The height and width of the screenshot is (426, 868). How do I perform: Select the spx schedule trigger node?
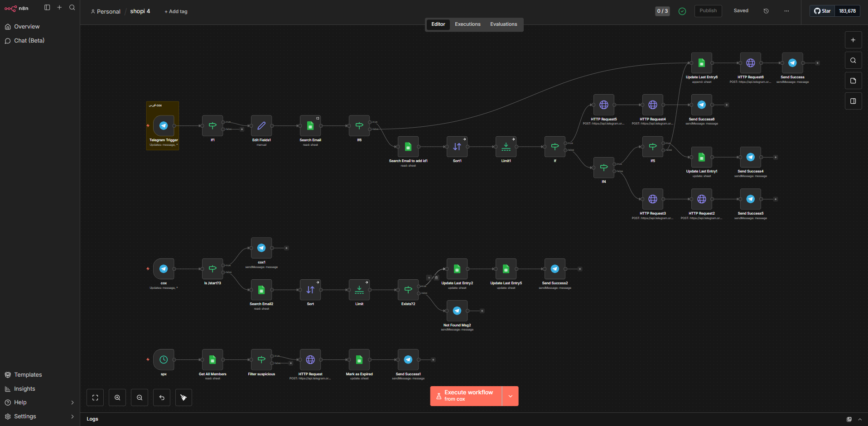[x=164, y=359]
